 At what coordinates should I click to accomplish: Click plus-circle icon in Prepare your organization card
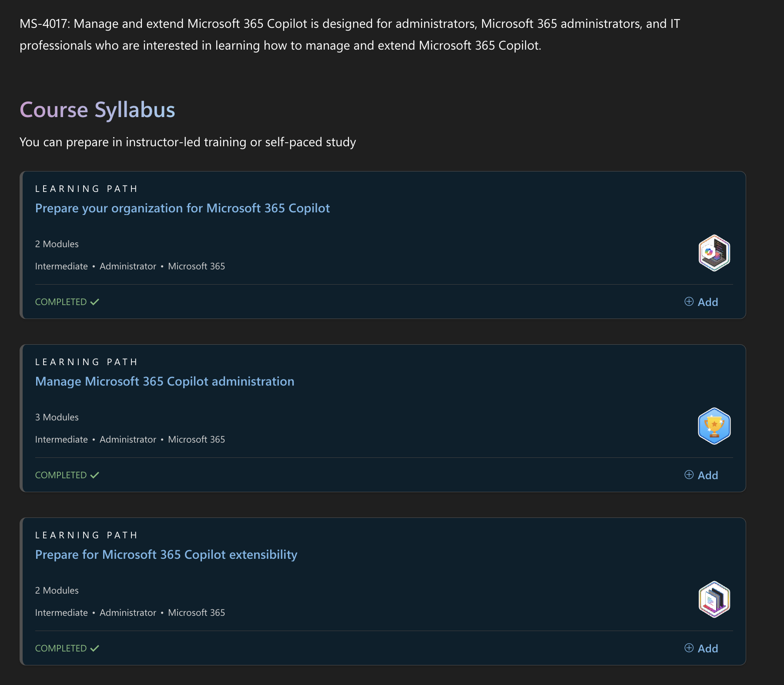pyautogui.click(x=689, y=302)
